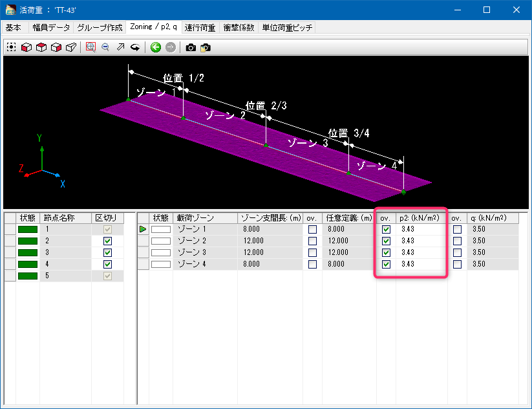Screen dimensions: 532x409
Task: Click the camera screenshot icon
Action: click(191, 47)
